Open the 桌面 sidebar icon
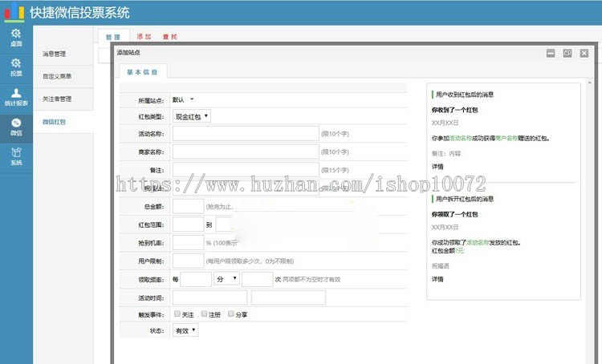 coord(16,38)
